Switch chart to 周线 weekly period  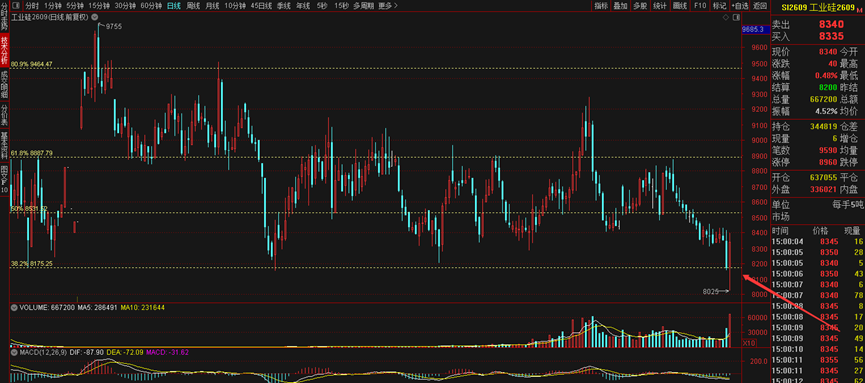pos(193,6)
